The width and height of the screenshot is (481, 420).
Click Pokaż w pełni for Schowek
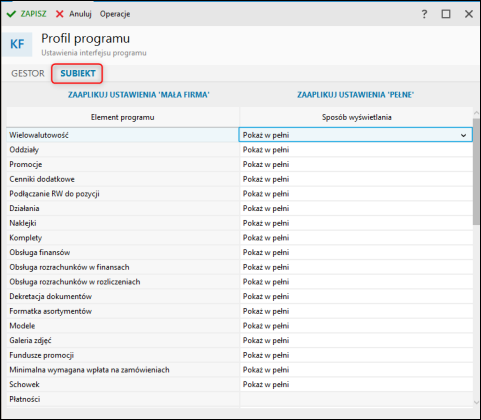pyautogui.click(x=266, y=384)
